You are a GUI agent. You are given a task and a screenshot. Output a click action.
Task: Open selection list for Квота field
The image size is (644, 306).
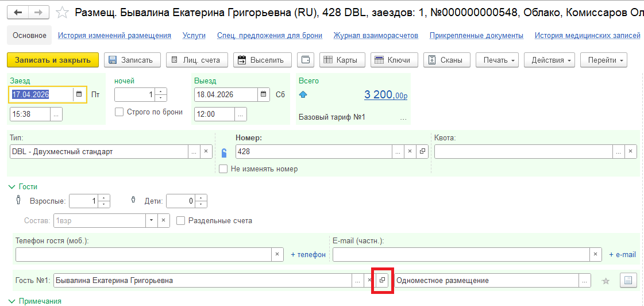pos(619,151)
